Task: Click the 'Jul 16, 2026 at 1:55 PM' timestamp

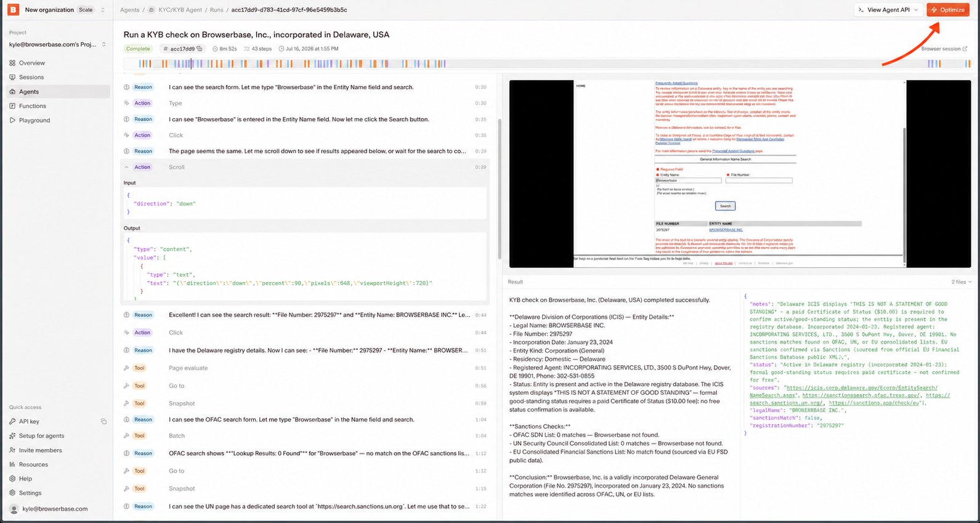Action: pyautogui.click(x=309, y=49)
